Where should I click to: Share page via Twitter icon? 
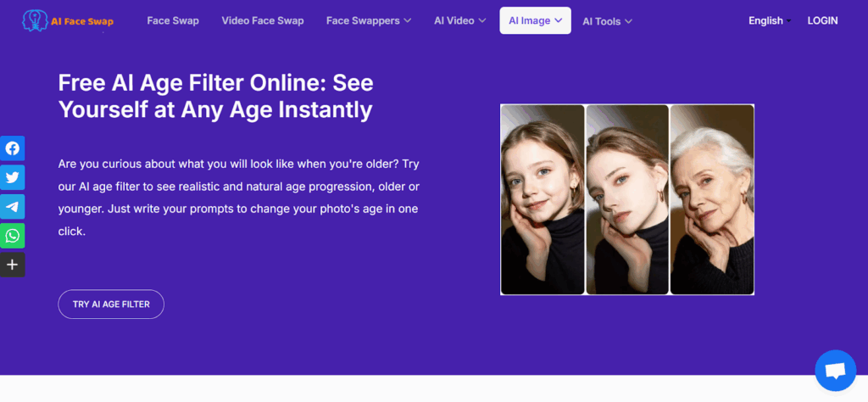[x=13, y=177]
